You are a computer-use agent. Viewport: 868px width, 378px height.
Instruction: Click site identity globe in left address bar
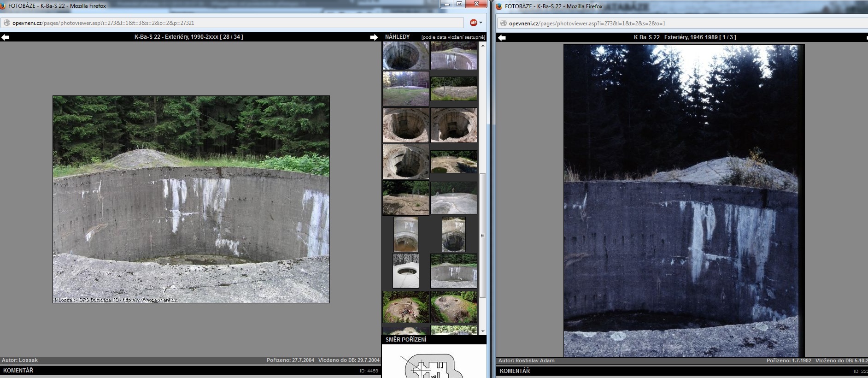pos(7,23)
